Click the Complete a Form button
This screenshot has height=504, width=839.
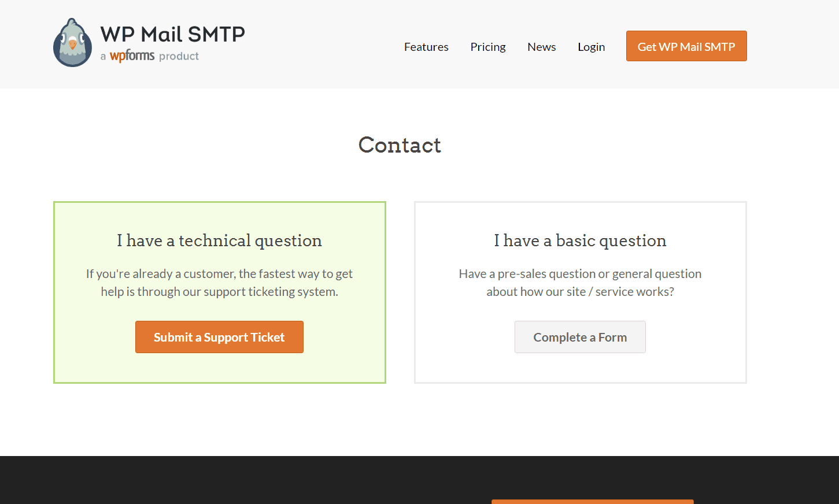[x=580, y=337]
